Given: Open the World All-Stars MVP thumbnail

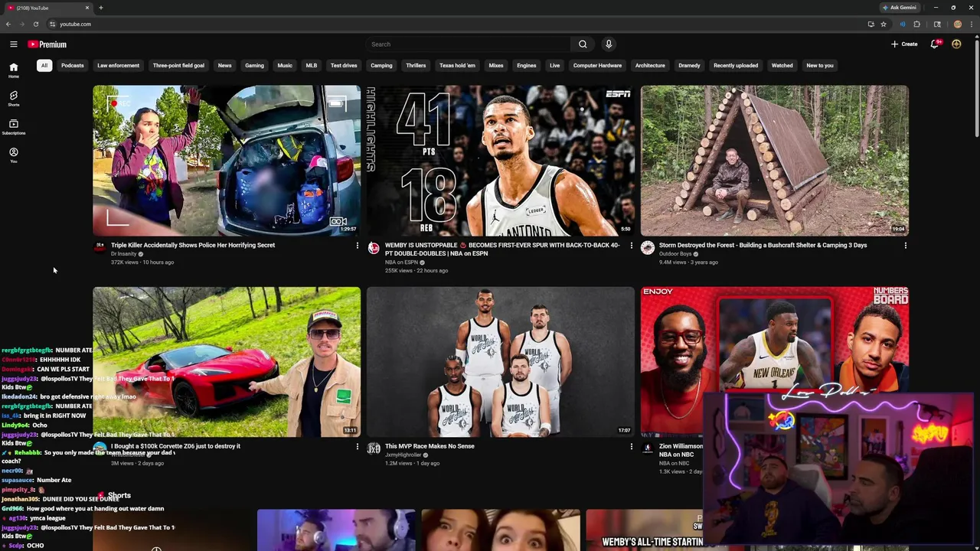Looking at the screenshot, I should [x=501, y=362].
